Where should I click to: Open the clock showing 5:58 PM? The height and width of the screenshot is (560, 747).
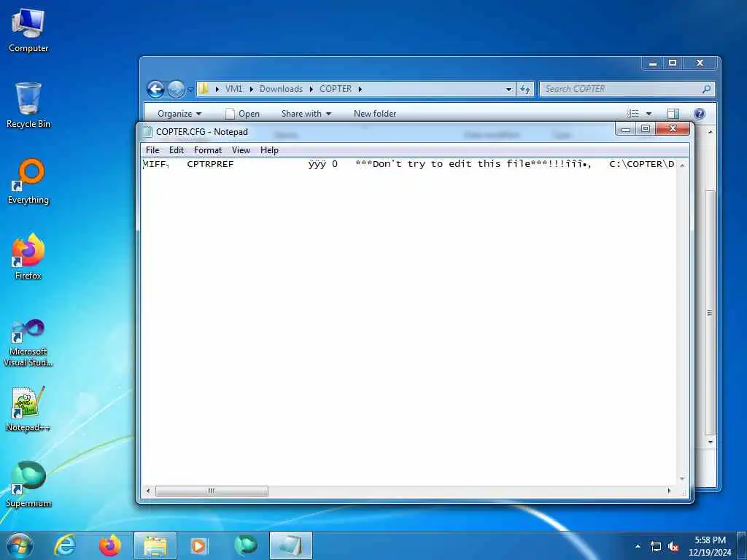coord(710,546)
